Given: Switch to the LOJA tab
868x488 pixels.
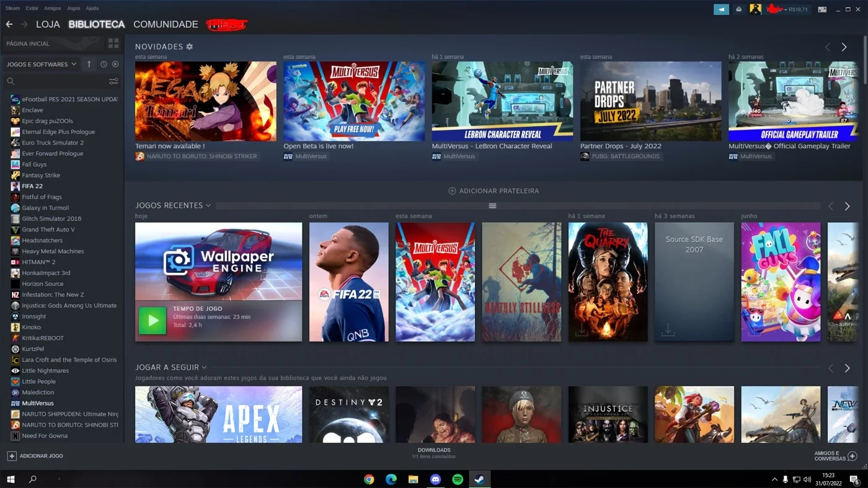Looking at the screenshot, I should tap(48, 24).
